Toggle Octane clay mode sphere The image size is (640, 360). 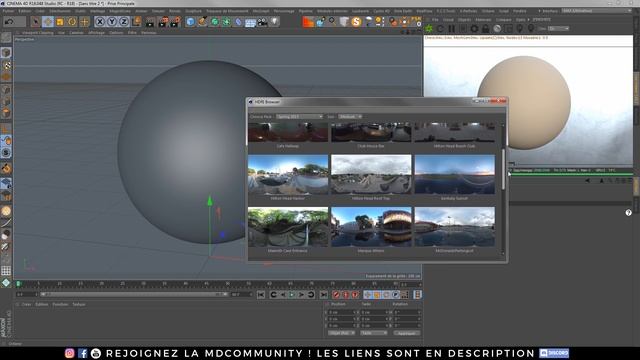point(497,29)
